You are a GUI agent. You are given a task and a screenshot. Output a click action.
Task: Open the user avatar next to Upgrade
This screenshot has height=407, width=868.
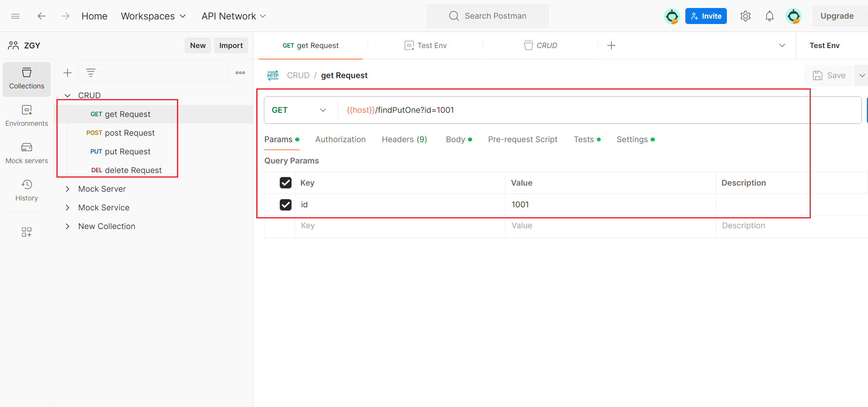point(794,16)
